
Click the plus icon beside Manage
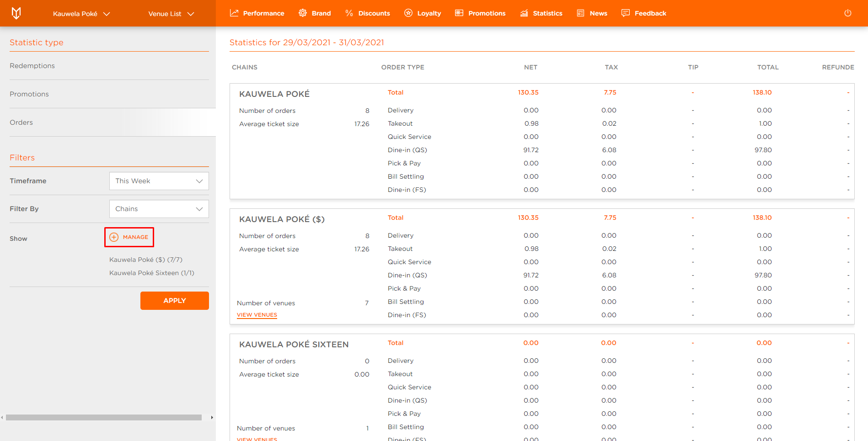(x=114, y=237)
